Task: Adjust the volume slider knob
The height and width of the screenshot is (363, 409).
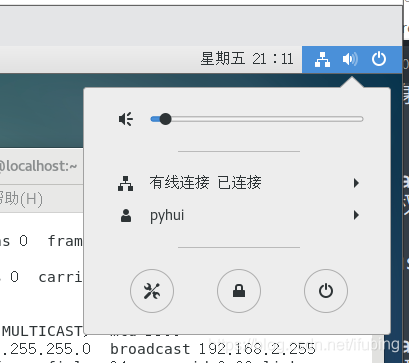Action: (x=165, y=119)
